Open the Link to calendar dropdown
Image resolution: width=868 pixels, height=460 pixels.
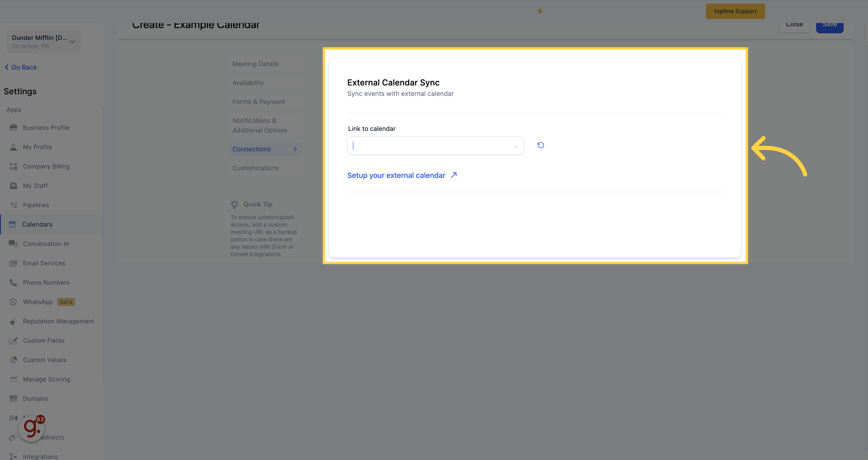tap(435, 146)
